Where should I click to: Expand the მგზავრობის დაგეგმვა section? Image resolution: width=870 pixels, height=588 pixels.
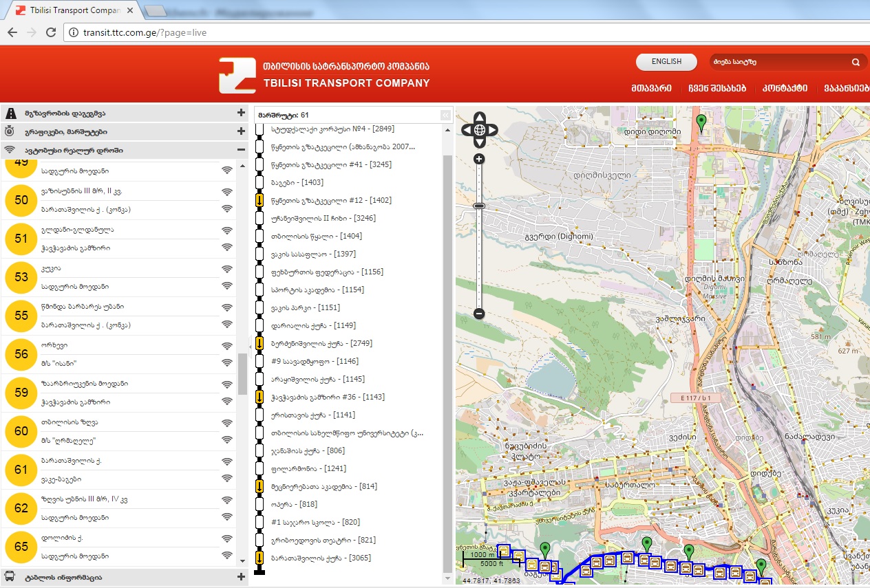pos(241,113)
